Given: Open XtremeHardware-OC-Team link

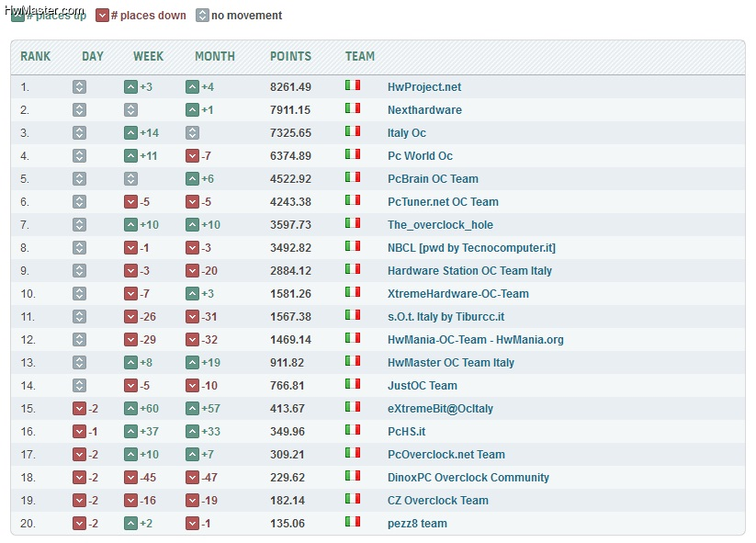Looking at the screenshot, I should 458,294.
